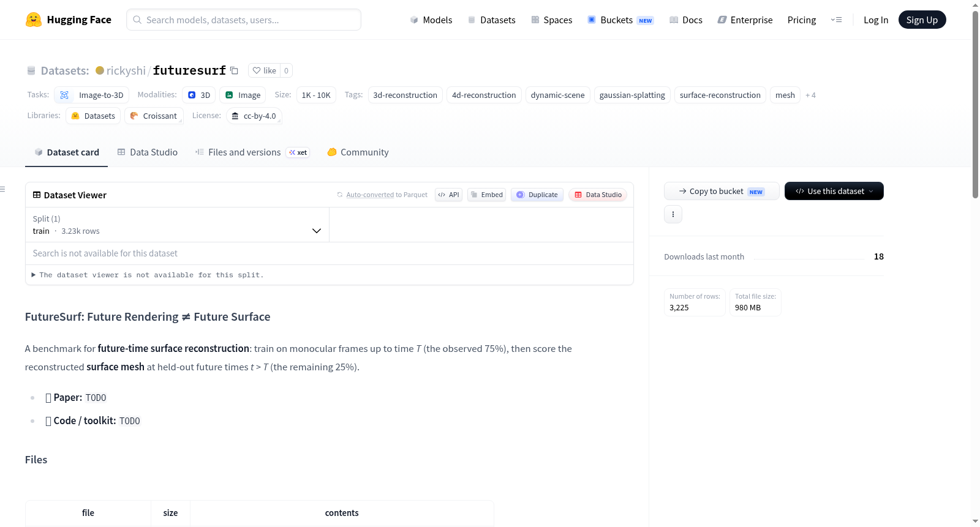
Task: Select the dynamic-scene tag
Action: [x=558, y=95]
